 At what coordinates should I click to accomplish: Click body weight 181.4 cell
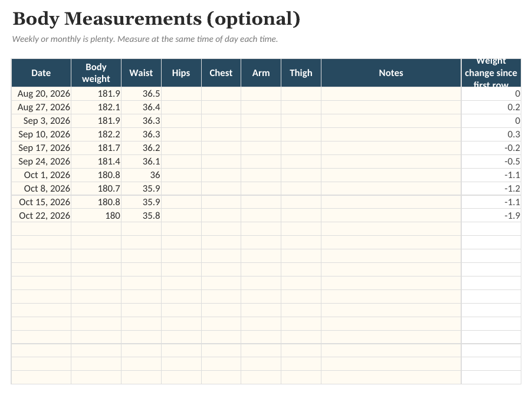(x=96, y=162)
